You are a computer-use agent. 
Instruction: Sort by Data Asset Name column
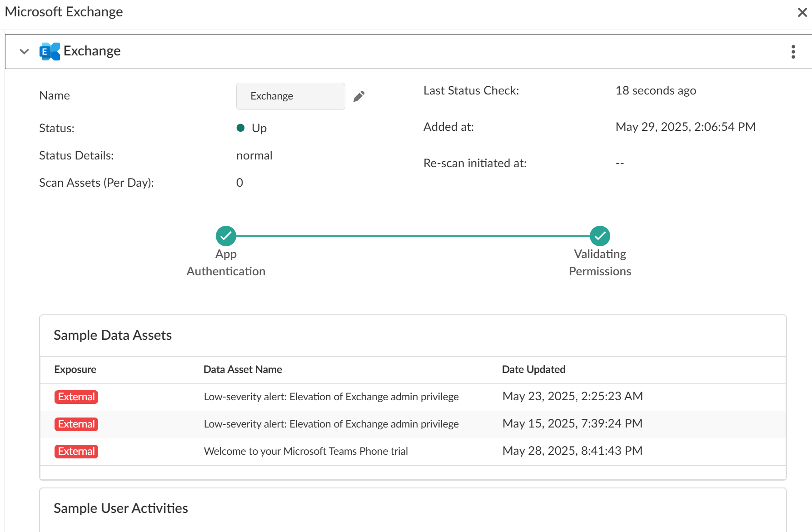click(x=243, y=369)
